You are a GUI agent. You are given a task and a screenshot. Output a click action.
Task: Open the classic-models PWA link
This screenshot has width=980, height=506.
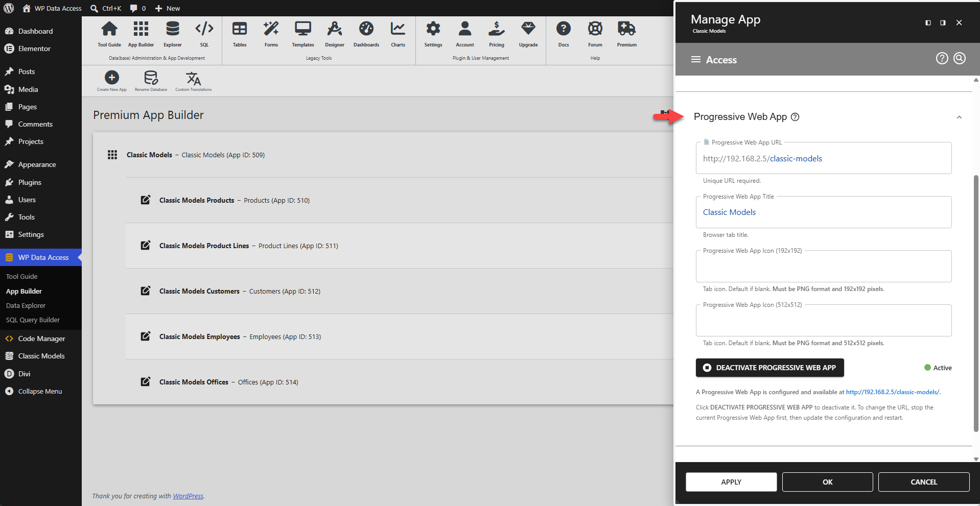click(x=893, y=392)
